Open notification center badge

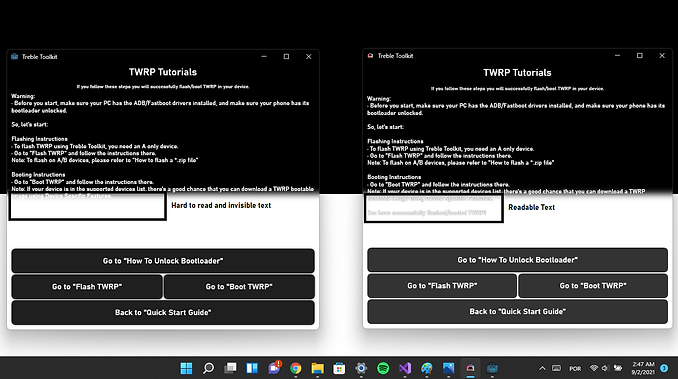pyautogui.click(x=664, y=368)
